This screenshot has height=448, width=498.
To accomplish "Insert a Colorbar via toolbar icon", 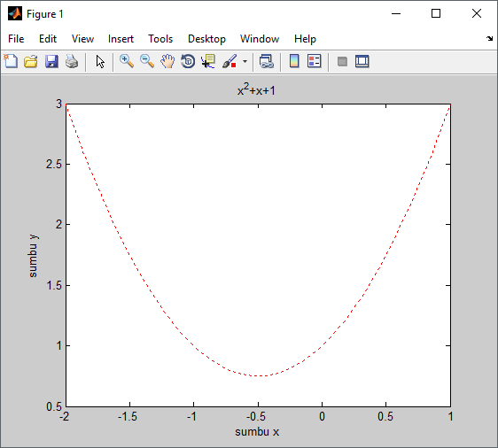I will click(294, 61).
